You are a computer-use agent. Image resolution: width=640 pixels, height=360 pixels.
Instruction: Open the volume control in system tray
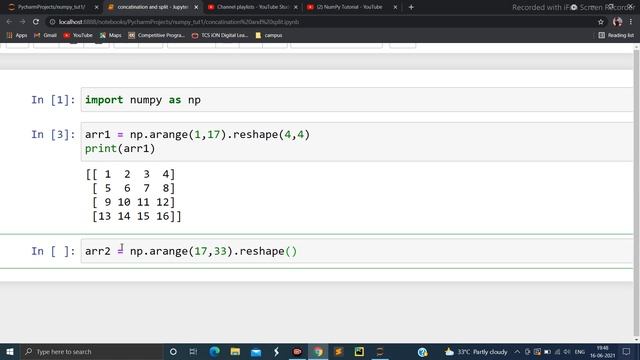567,351
